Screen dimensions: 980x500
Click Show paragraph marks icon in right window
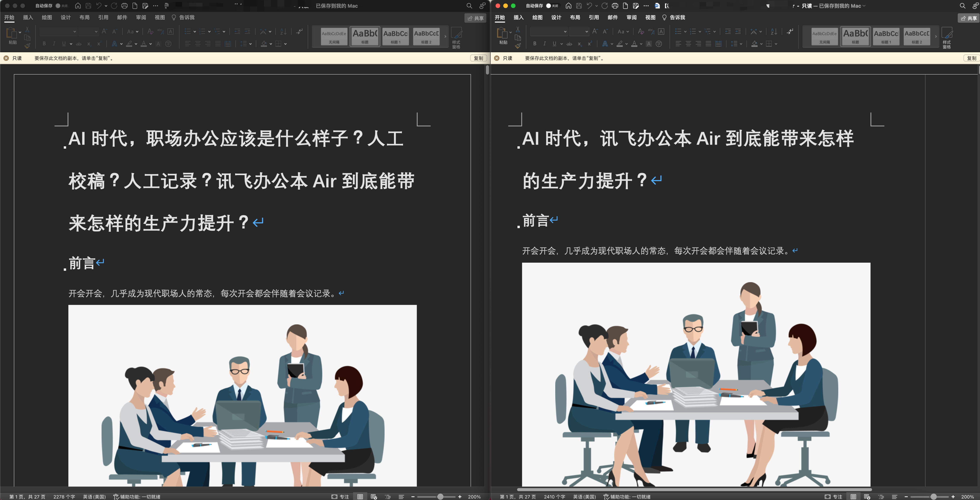click(x=790, y=32)
